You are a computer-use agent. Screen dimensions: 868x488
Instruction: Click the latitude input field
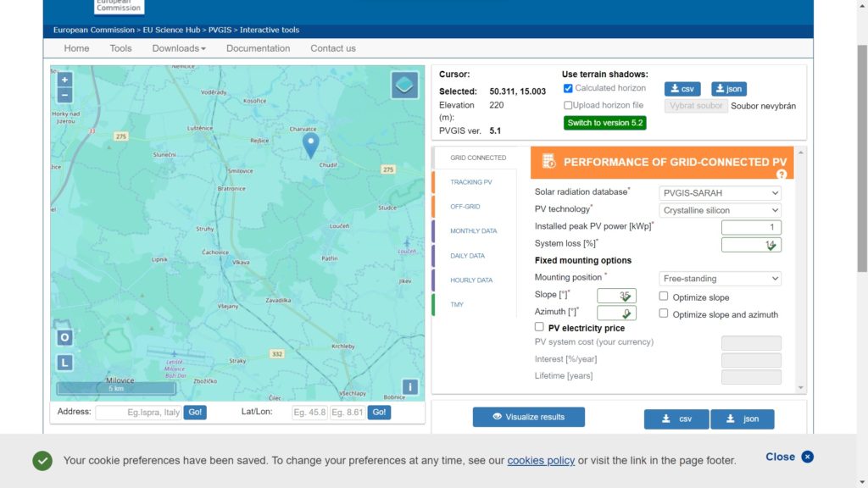pos(309,413)
